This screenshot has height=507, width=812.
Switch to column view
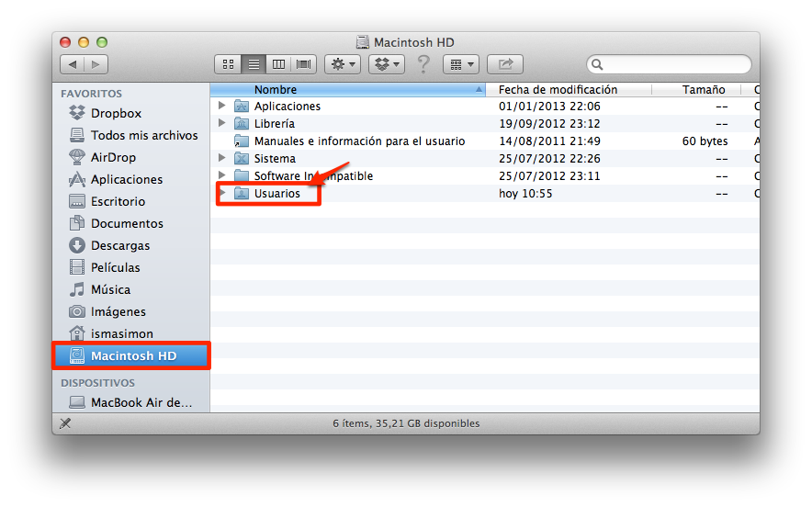point(278,64)
